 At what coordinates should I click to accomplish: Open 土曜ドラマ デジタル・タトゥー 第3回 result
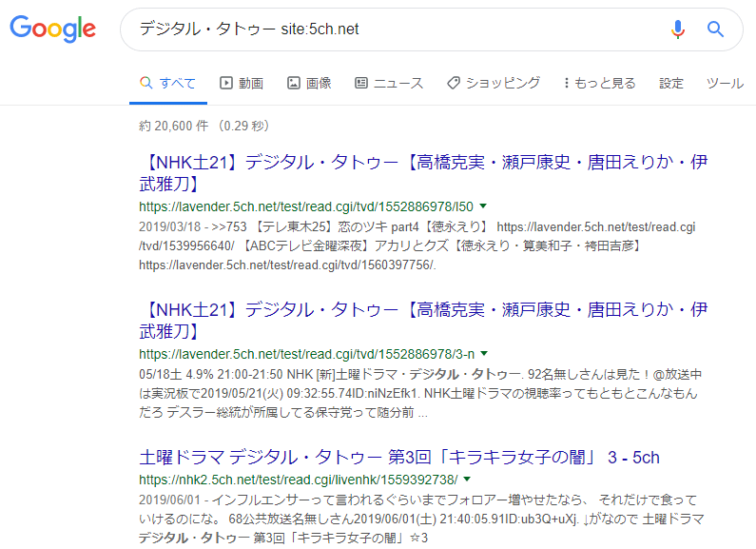tap(399, 458)
